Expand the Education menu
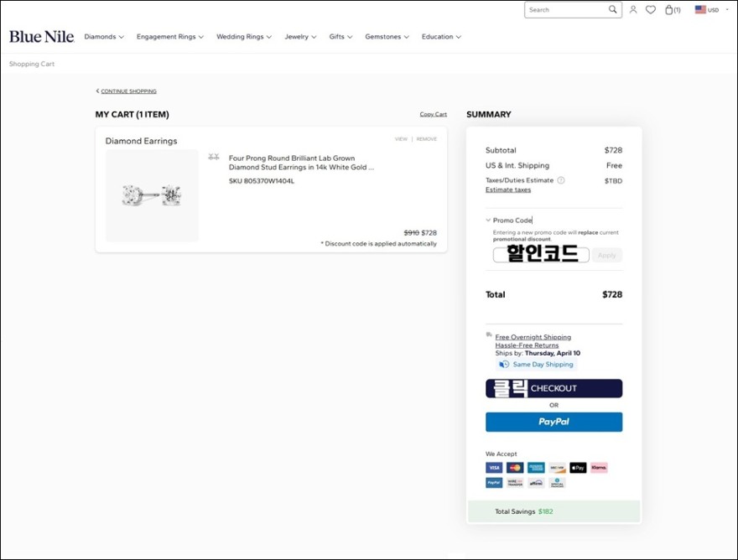The height and width of the screenshot is (560, 738). tap(441, 37)
